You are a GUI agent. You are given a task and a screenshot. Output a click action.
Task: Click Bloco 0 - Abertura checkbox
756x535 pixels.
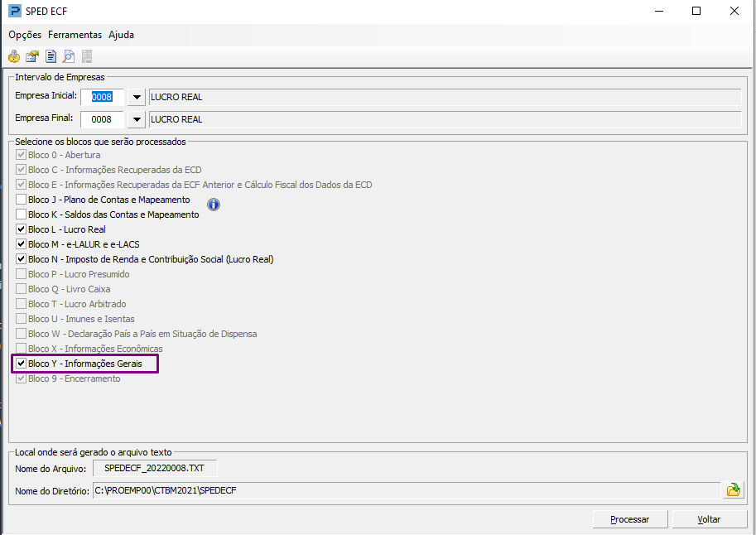22,155
